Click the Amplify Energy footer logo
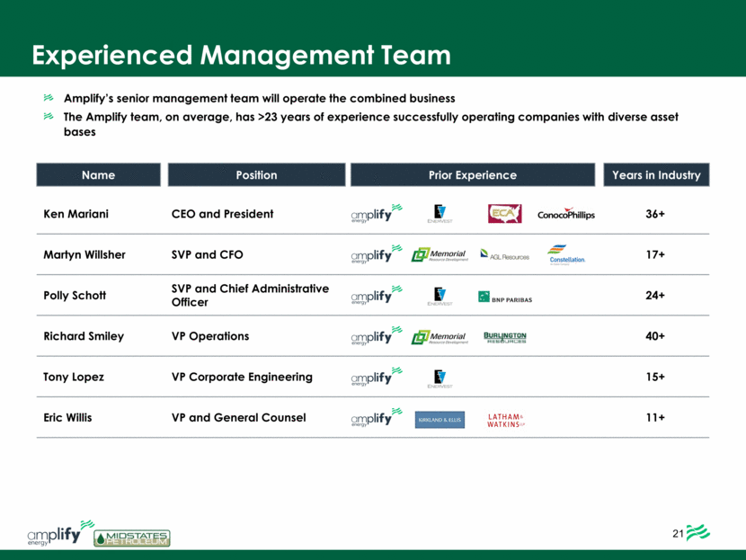The width and height of the screenshot is (746, 560). click(60, 533)
